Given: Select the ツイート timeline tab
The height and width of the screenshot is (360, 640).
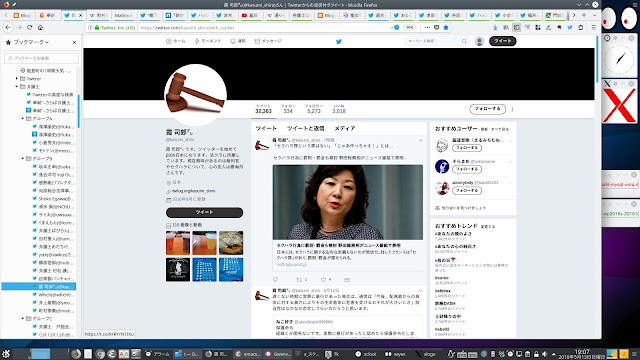Looking at the screenshot, I should [x=266, y=128].
